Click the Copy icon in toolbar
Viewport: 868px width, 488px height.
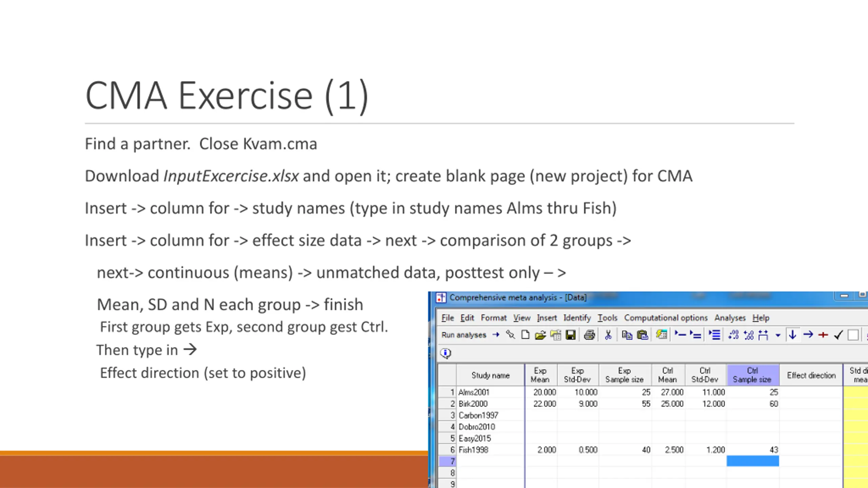[x=627, y=335]
